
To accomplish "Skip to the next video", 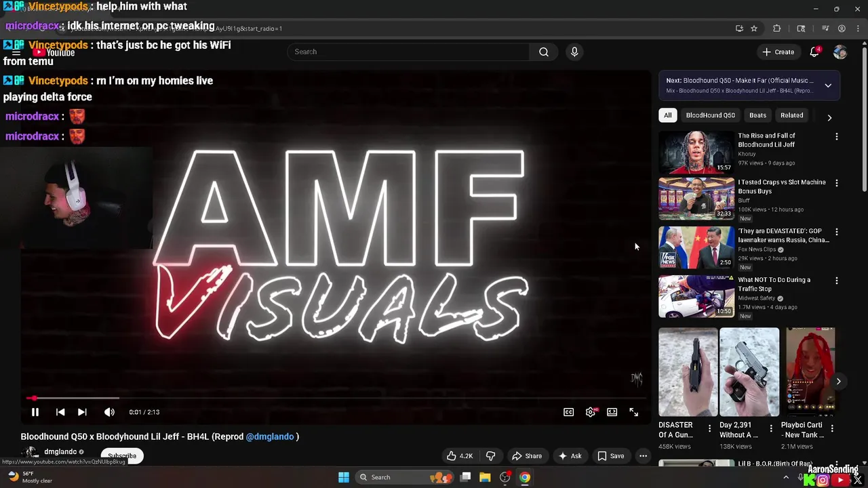I will 82,412.
